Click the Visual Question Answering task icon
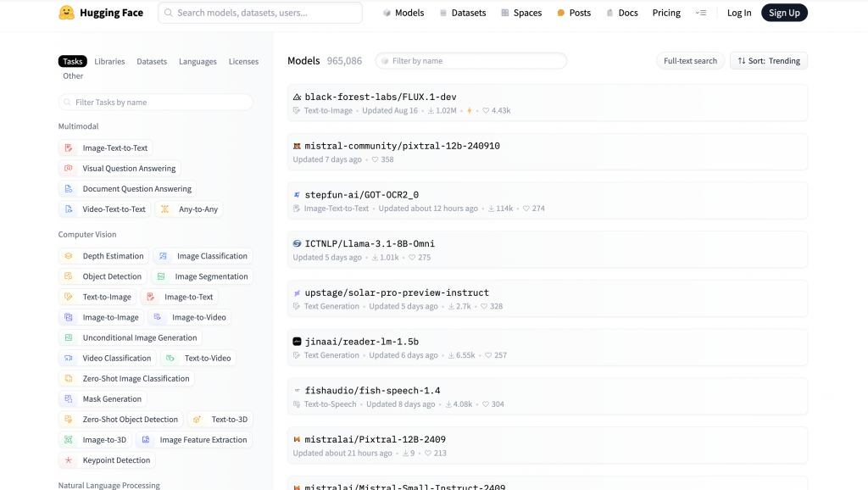868x490 pixels. click(69, 169)
